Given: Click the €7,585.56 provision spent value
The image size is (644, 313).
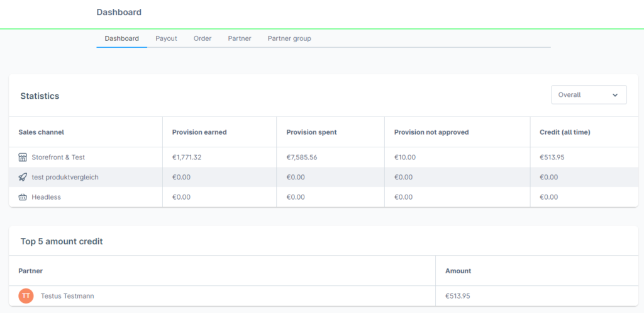Looking at the screenshot, I should 302,157.
